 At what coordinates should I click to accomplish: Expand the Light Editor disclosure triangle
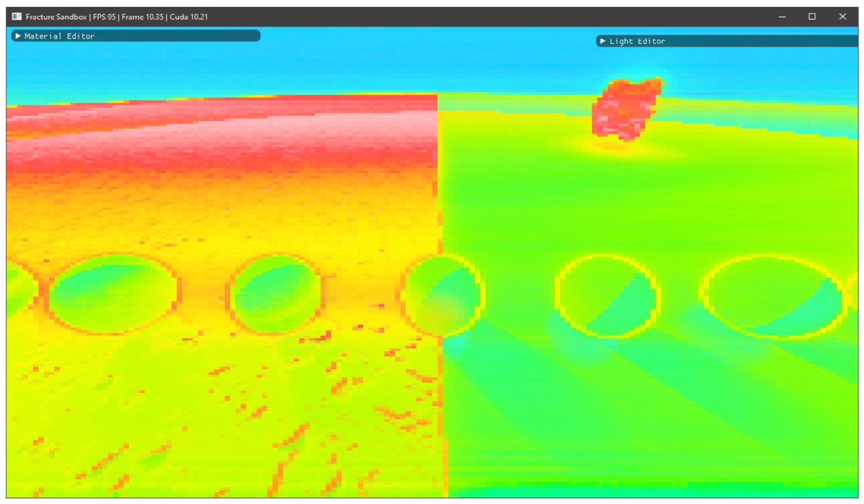point(602,41)
